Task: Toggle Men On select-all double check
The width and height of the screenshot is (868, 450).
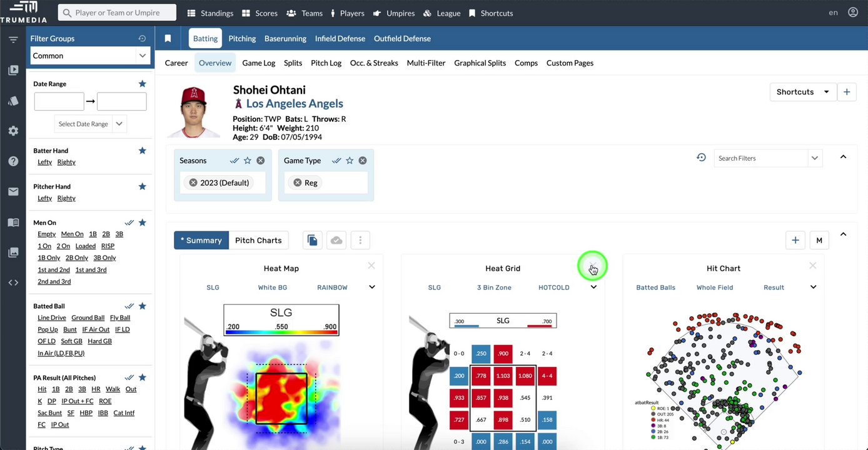Action: [129, 222]
